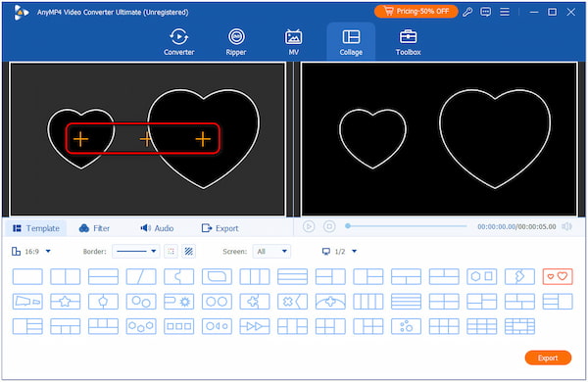Open the Screen All dropdown
The height and width of the screenshot is (382, 588).
point(271,251)
